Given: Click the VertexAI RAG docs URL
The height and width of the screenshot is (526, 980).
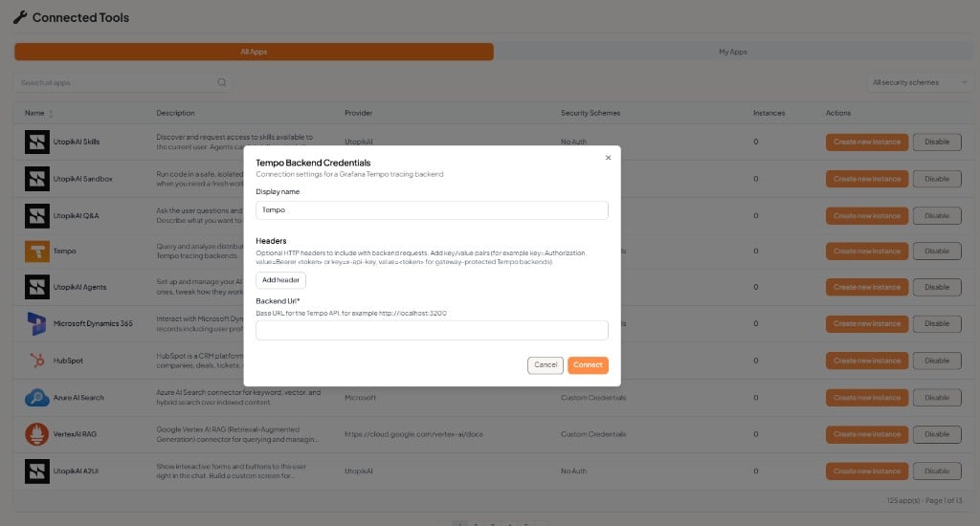Looking at the screenshot, I should (x=413, y=434).
